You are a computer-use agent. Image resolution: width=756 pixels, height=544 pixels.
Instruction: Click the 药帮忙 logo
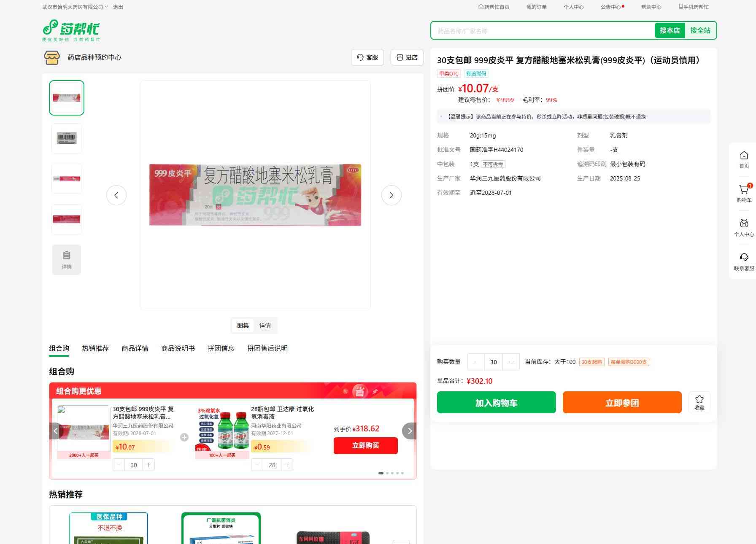point(71,30)
